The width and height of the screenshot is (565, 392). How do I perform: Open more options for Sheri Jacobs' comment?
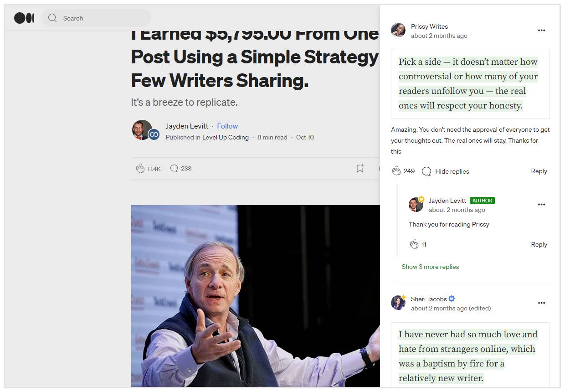pyautogui.click(x=541, y=303)
